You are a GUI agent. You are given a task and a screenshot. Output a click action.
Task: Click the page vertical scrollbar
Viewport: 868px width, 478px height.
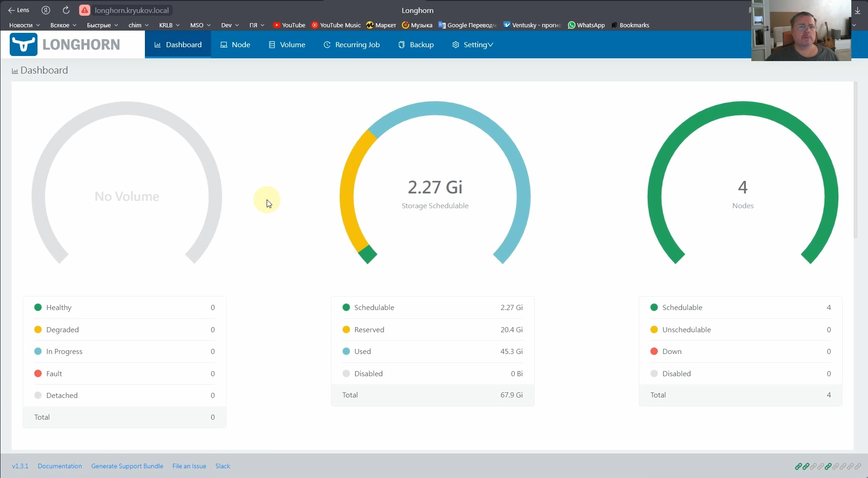pyautogui.click(x=856, y=160)
